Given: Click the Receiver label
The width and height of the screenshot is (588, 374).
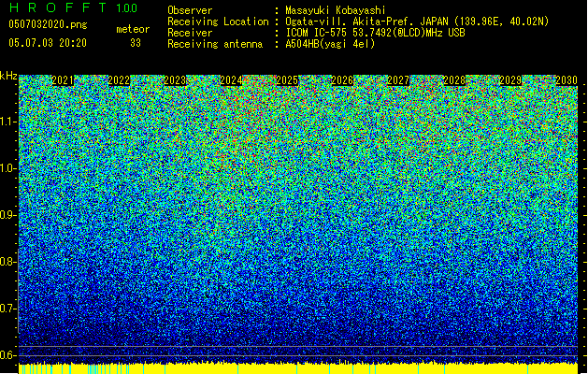Looking at the screenshot, I should tap(190, 33).
